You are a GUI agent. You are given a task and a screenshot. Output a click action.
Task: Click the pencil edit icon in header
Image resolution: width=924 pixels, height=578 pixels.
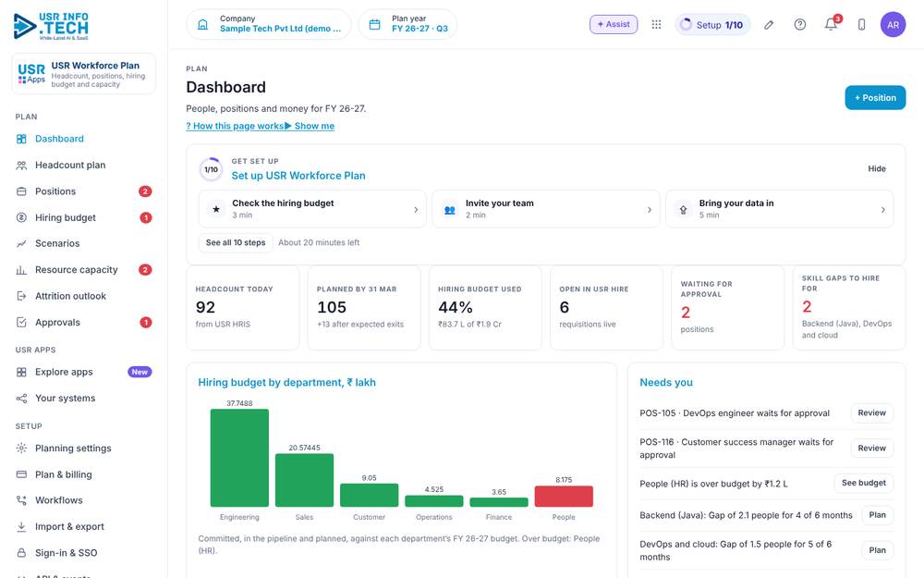coord(769,25)
